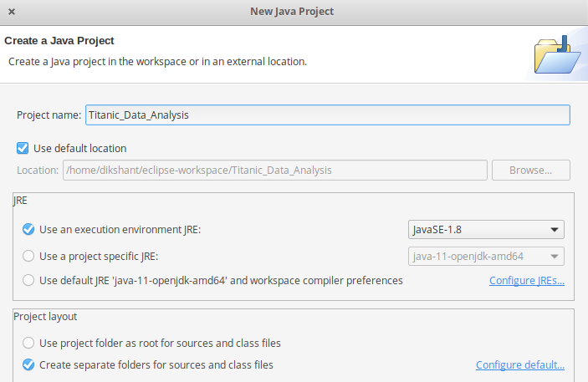Open the JavaSE-1.8 execution environment dropdown
The height and width of the screenshot is (382, 588).
click(x=486, y=229)
